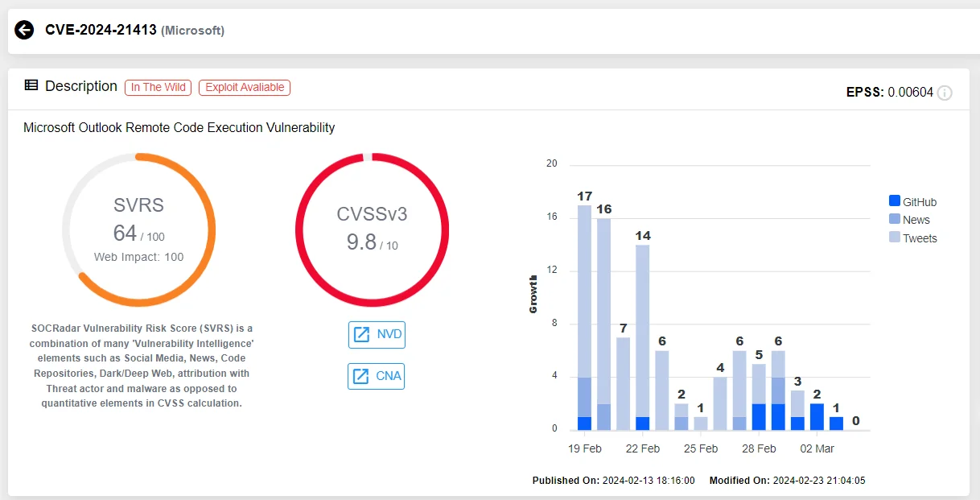980x500 pixels.
Task: Click the chart bar labeled 7
Action: [624, 384]
